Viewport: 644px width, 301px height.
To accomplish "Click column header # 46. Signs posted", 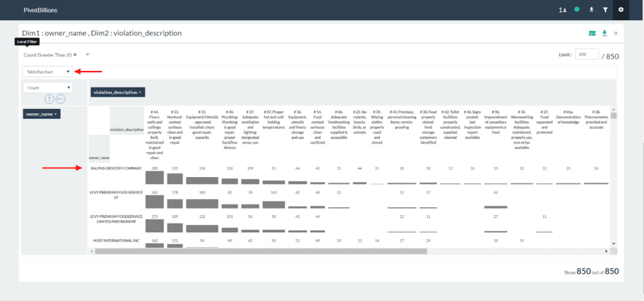I will (472, 125).
